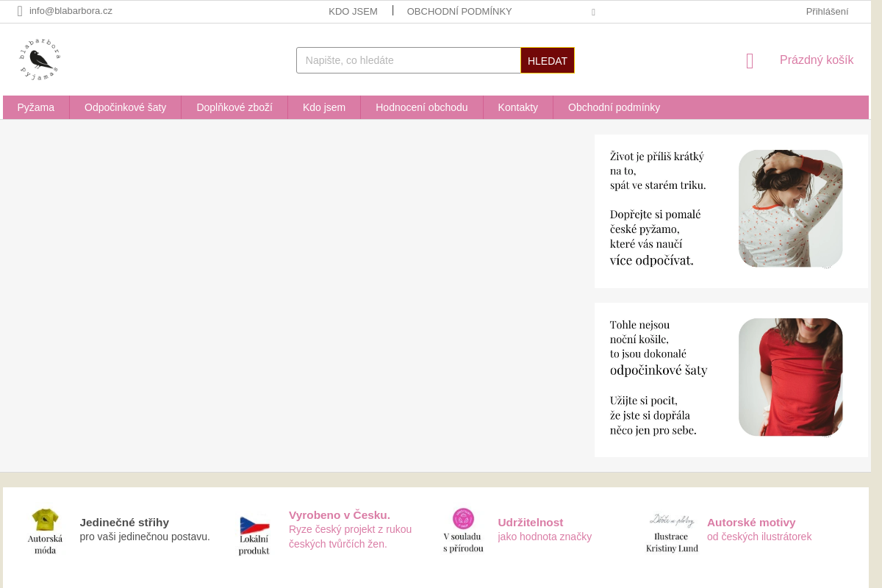Click OBCHODNÍ PODMÍNKY in the top bar
The height and width of the screenshot is (588, 882).
(x=459, y=11)
